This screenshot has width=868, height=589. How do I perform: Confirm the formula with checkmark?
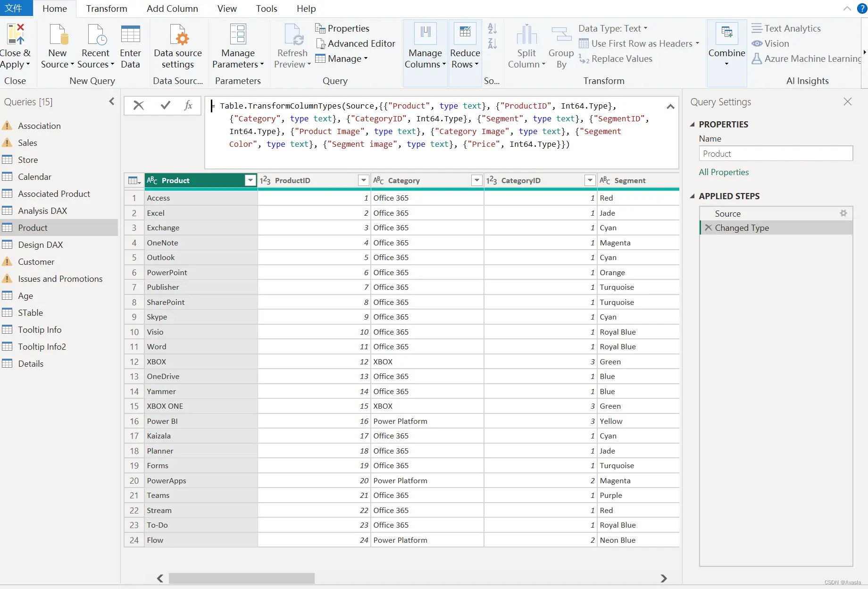[166, 105]
